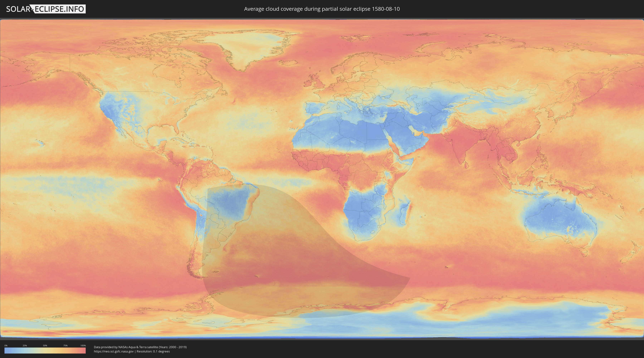This screenshot has width=644, height=358.
Task: Click the NASA Aqua & Terra data credit
Action: [140, 347]
